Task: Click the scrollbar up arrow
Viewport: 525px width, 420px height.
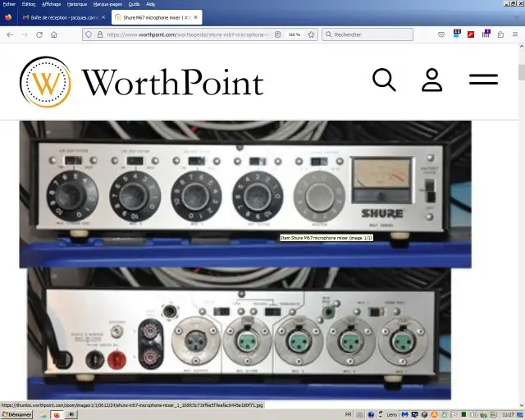Action: click(x=522, y=46)
